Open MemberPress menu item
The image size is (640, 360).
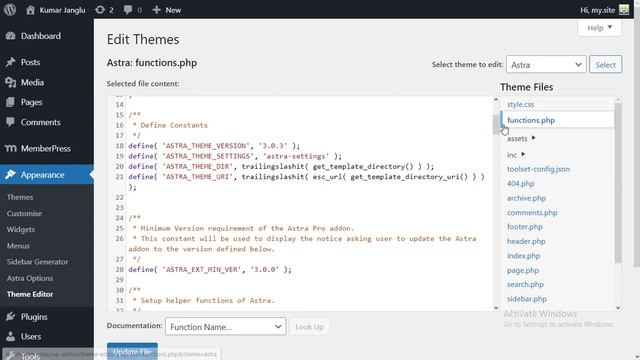(x=47, y=149)
